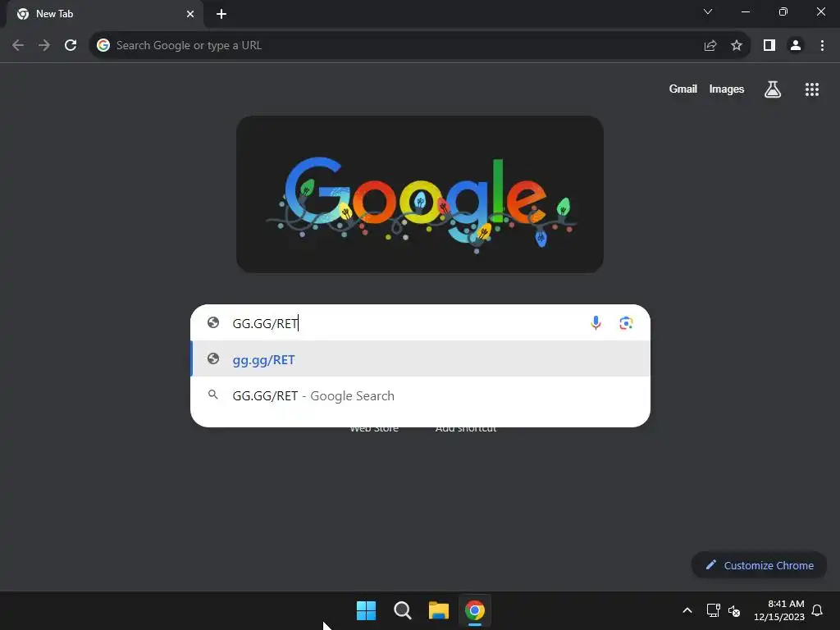Click the muted volume tray icon

click(734, 610)
